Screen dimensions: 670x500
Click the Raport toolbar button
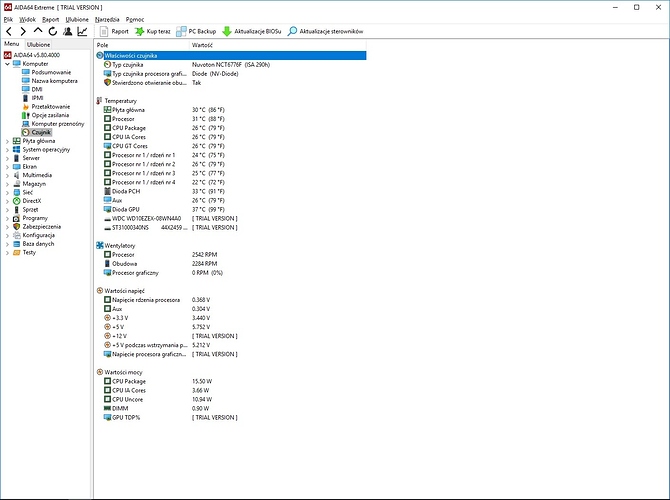coord(114,31)
